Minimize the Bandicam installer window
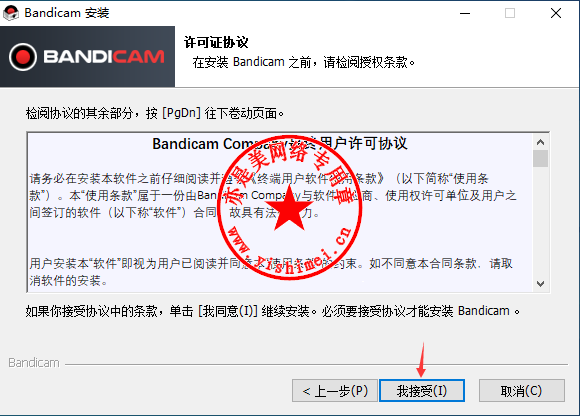 click(465, 13)
